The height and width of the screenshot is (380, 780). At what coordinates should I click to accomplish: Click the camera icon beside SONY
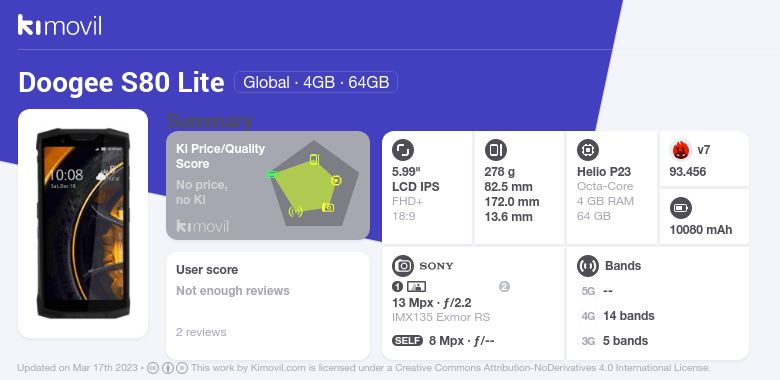click(x=403, y=266)
